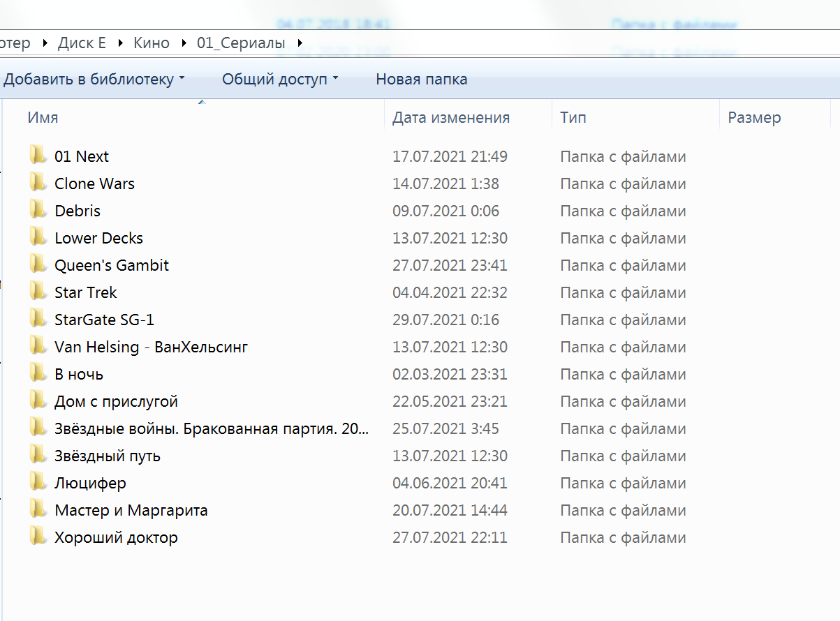This screenshot has height=621, width=840.
Task: Select the Звёздный путь folder name
Action: coord(108,456)
